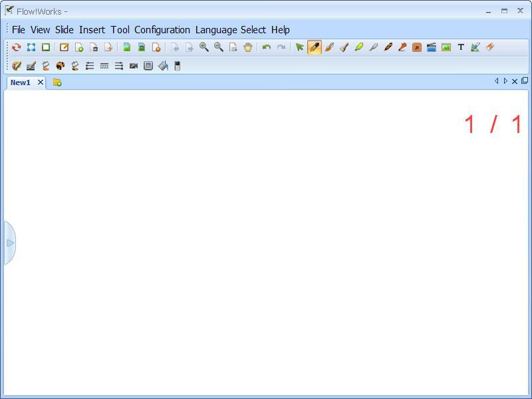
Task: Expand the left side panel arrow
Action: pyautogui.click(x=10, y=243)
